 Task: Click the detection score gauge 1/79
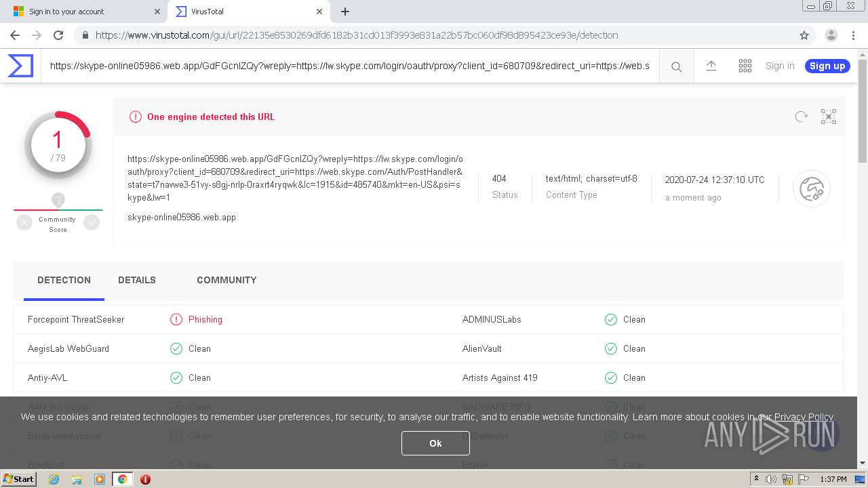58,145
